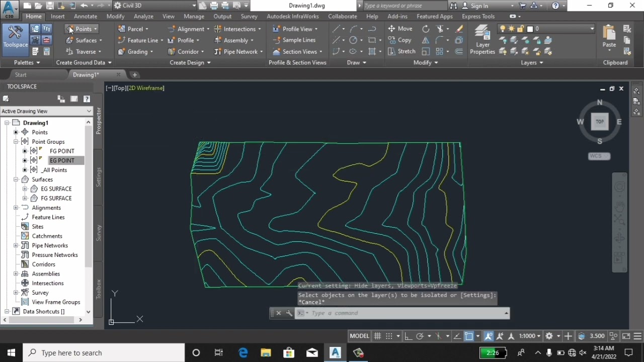Open the Survey ribbon tab
This screenshot has height=362, width=644.
click(249, 17)
